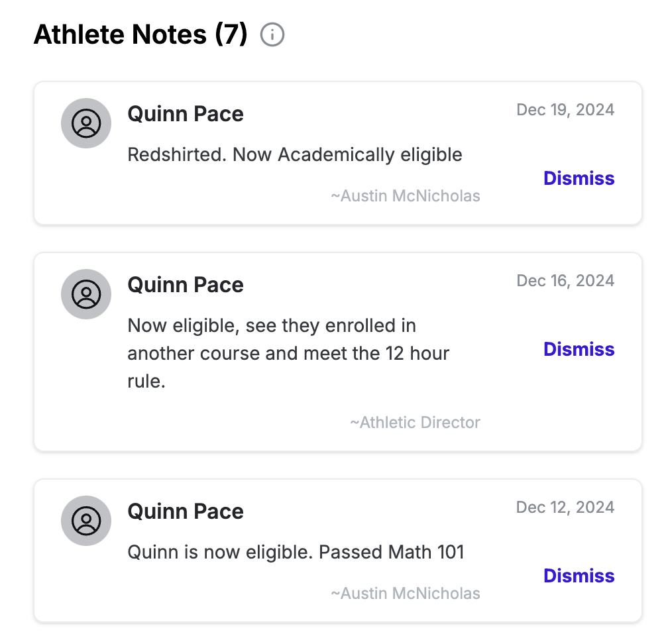Click the avatar on the Math 101 note
Image resolution: width=668 pixels, height=644 pixels.
[x=86, y=521]
